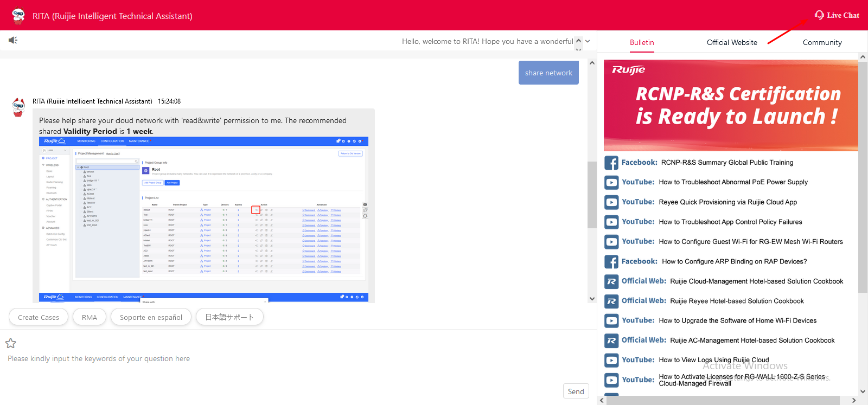The width and height of the screenshot is (868, 405).
Task: Click the bulletin panel scroll down arrow
Action: (x=863, y=391)
